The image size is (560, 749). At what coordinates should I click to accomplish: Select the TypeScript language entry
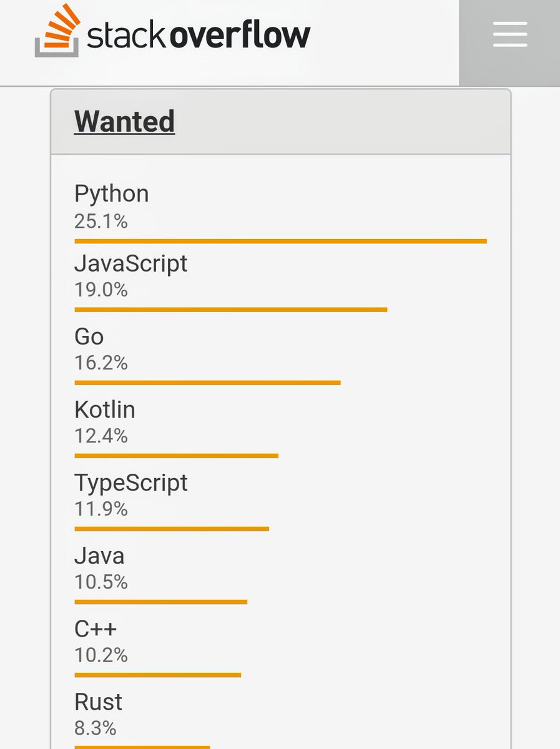pyautogui.click(x=130, y=483)
